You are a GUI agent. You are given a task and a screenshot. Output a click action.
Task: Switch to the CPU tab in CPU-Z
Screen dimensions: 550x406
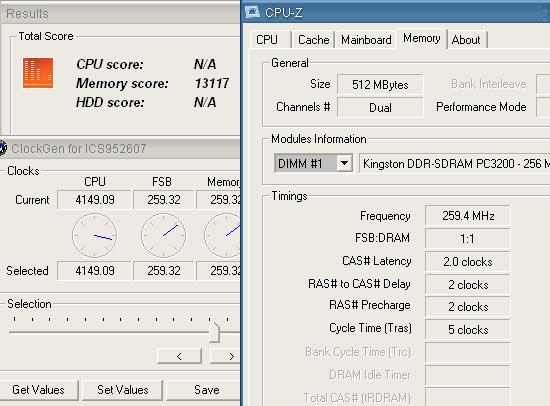point(267,40)
